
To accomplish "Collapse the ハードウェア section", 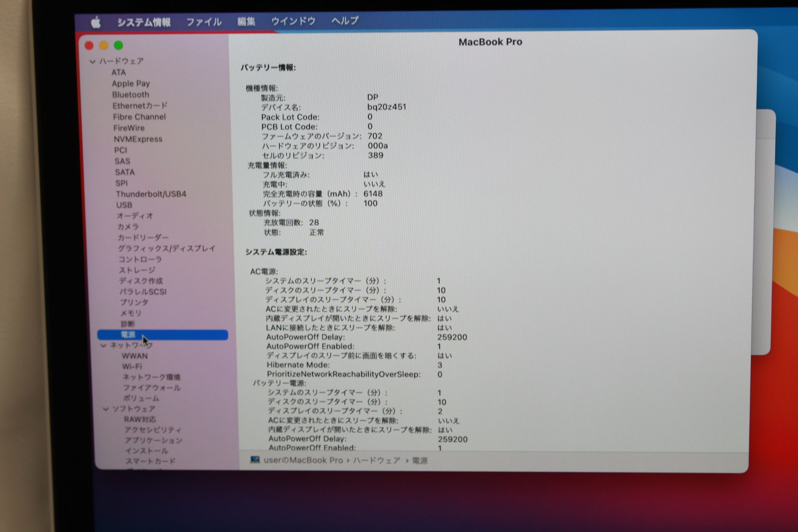I will tap(92, 62).
